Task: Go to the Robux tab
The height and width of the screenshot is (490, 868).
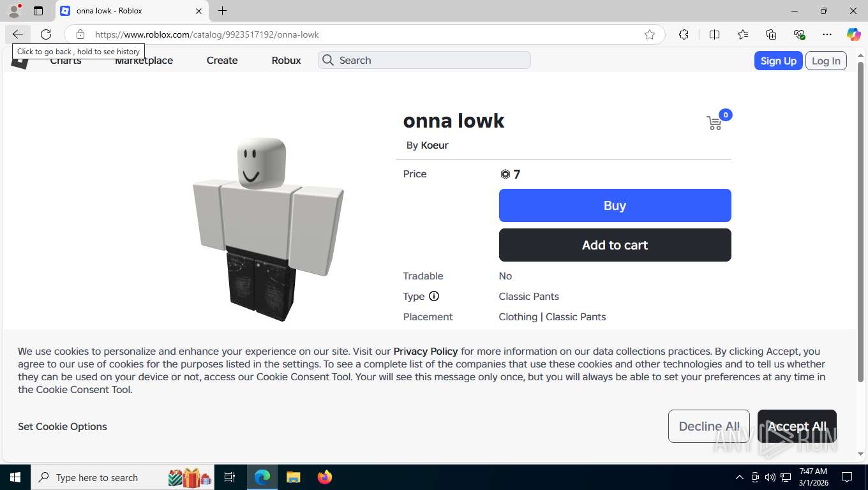Action: (286, 60)
